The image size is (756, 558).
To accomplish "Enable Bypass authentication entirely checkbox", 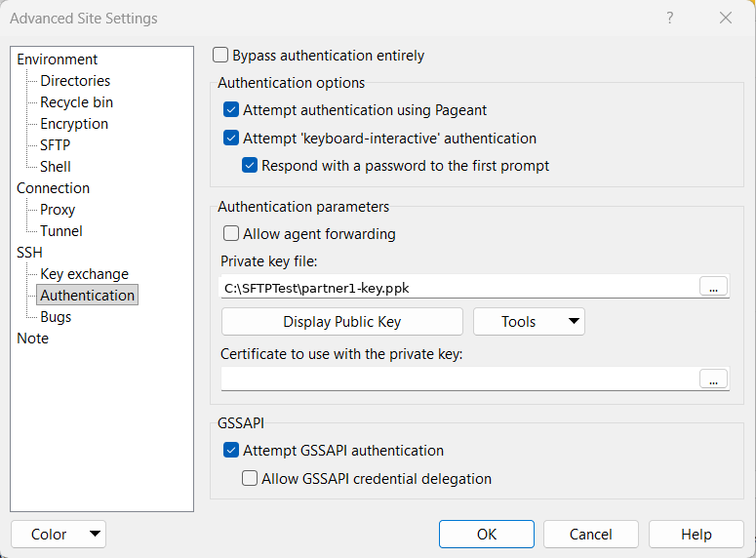I will coord(220,55).
